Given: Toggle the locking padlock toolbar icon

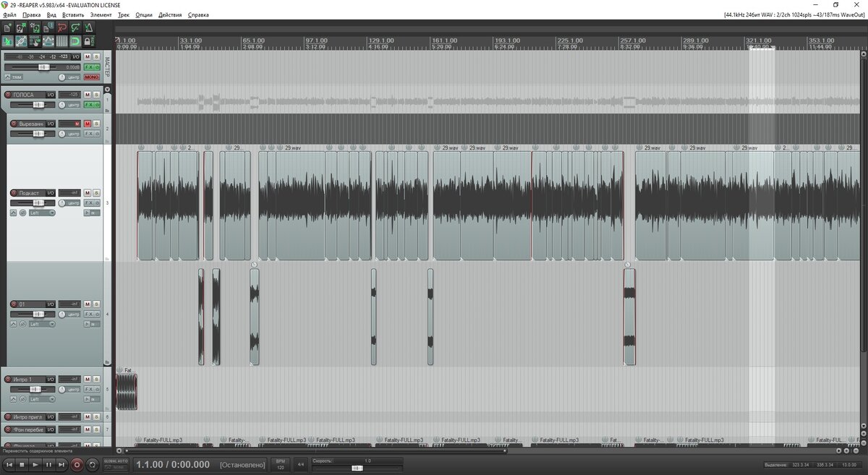Looking at the screenshot, I should click(x=88, y=41).
